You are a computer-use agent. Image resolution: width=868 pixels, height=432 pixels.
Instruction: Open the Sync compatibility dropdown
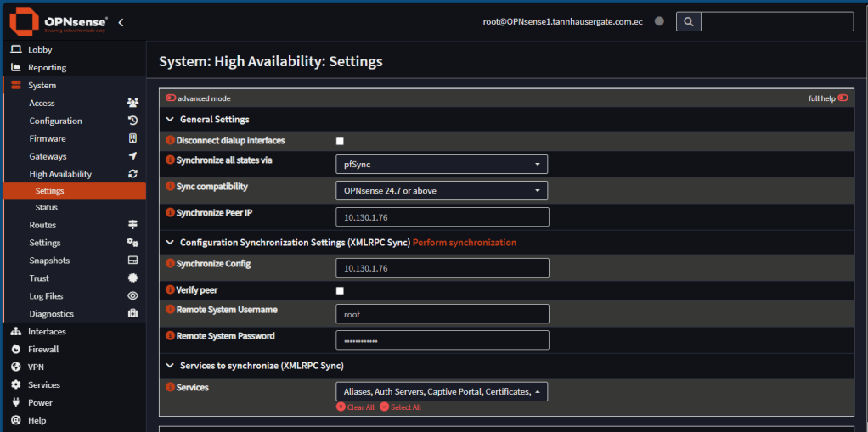click(442, 191)
